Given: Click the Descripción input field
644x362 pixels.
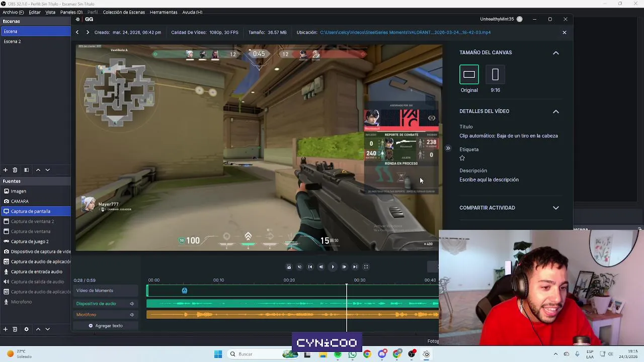Looking at the screenshot, I should point(489,179).
